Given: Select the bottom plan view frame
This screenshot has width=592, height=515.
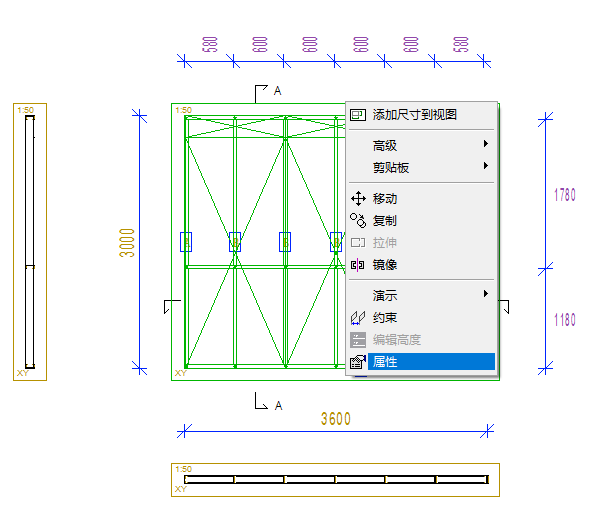Looking at the screenshot, I should coord(335,480).
